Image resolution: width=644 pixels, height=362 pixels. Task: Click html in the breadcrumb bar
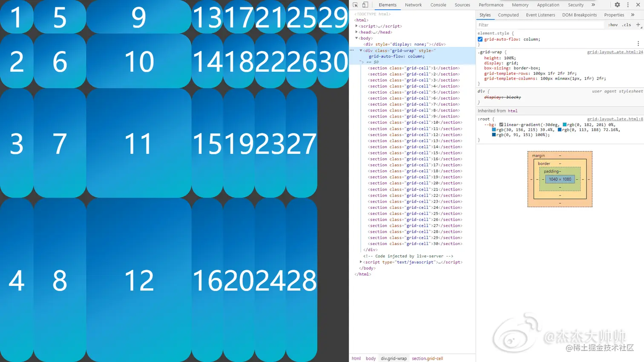coord(356,358)
